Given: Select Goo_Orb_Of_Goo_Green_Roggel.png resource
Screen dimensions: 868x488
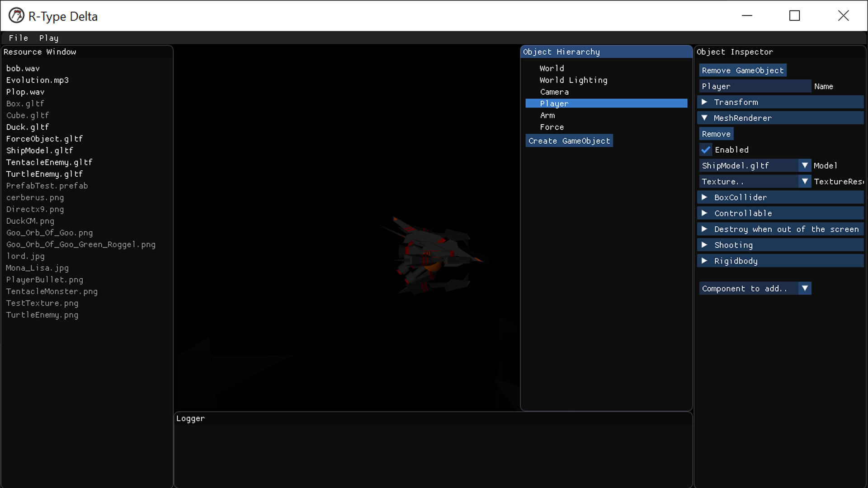Looking at the screenshot, I should [81, 244].
